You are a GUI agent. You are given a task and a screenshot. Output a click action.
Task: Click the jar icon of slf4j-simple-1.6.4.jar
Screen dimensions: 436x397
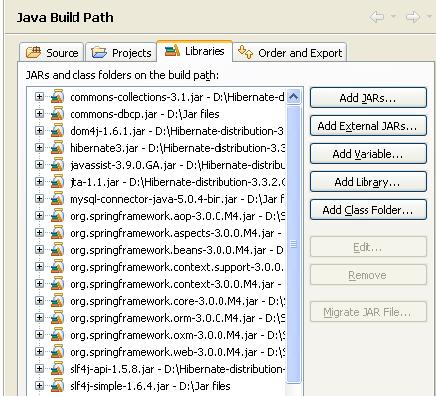point(57,386)
